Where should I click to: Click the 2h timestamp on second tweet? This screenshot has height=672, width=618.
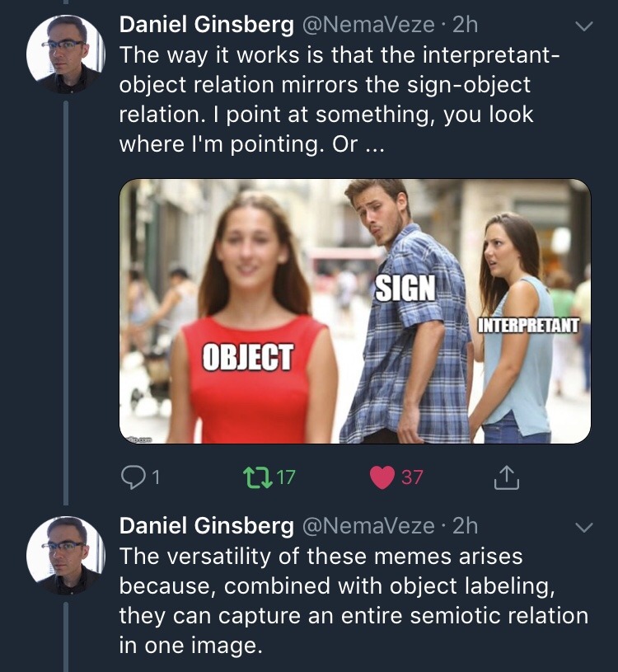point(465,525)
